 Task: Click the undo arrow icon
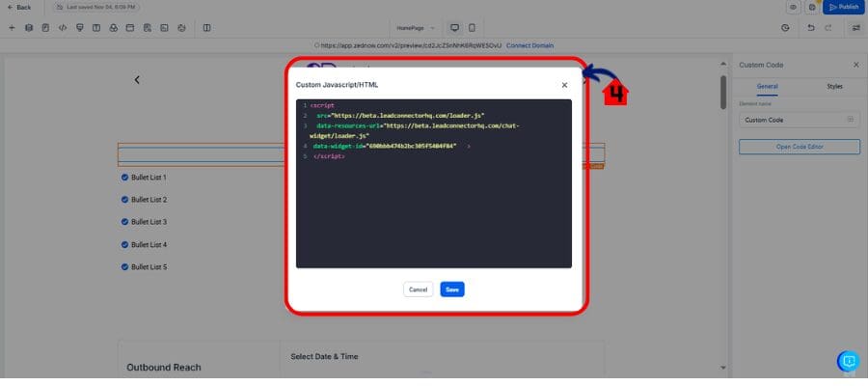810,27
